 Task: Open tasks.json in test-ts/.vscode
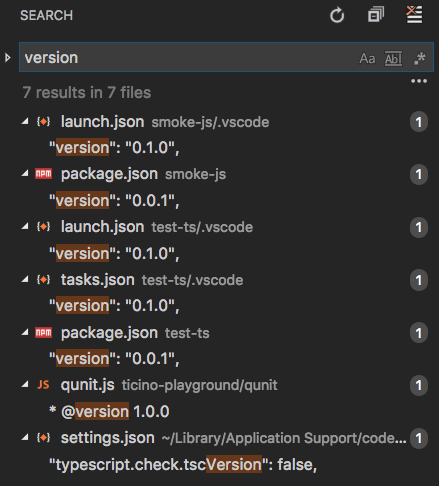pos(98,280)
